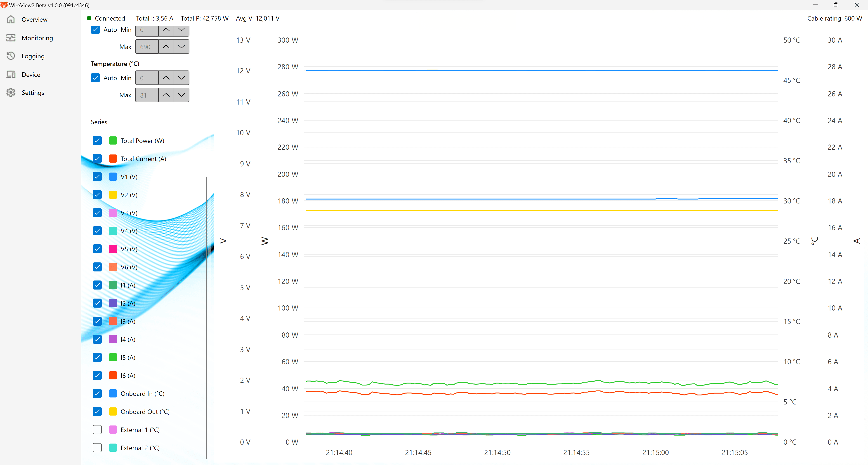Enable the External 1 (°C) series
This screenshot has width=868, height=465.
point(97,430)
